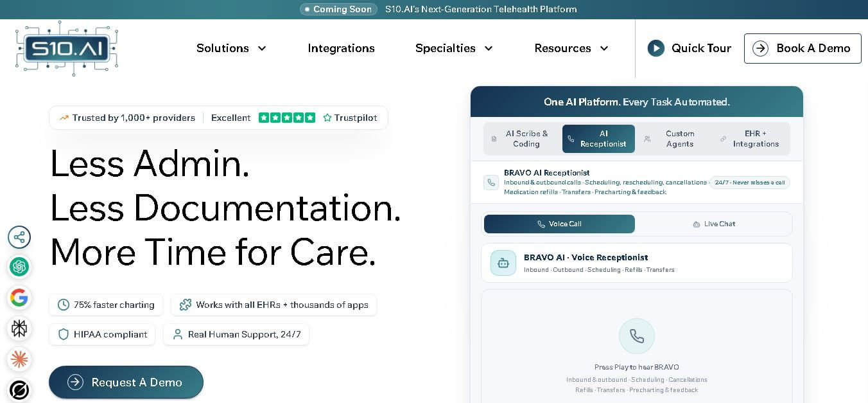Click the large round phone play icon
The height and width of the screenshot is (403, 868).
(x=637, y=336)
